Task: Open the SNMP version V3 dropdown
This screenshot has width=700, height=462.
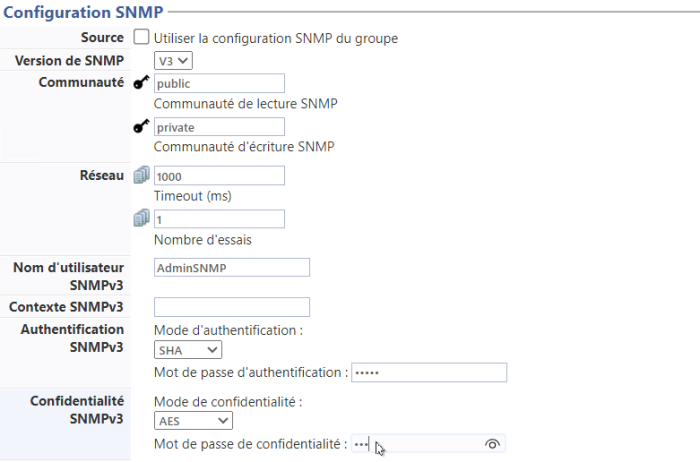Action: 173,61
